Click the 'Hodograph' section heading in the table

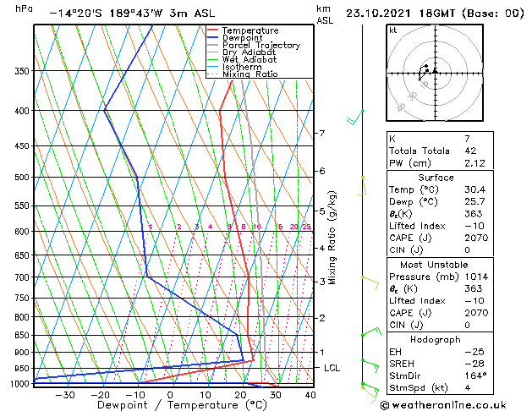coord(436,339)
